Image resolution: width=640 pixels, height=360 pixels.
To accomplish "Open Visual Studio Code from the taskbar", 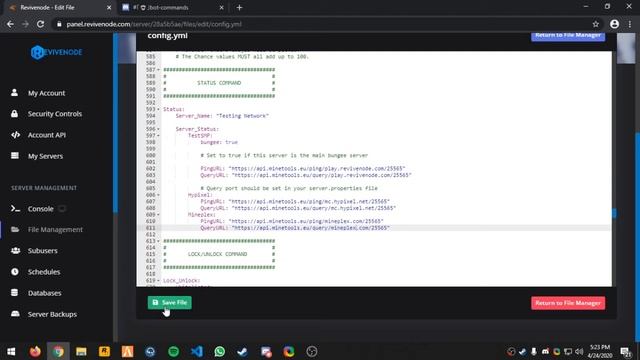I will tap(197, 351).
